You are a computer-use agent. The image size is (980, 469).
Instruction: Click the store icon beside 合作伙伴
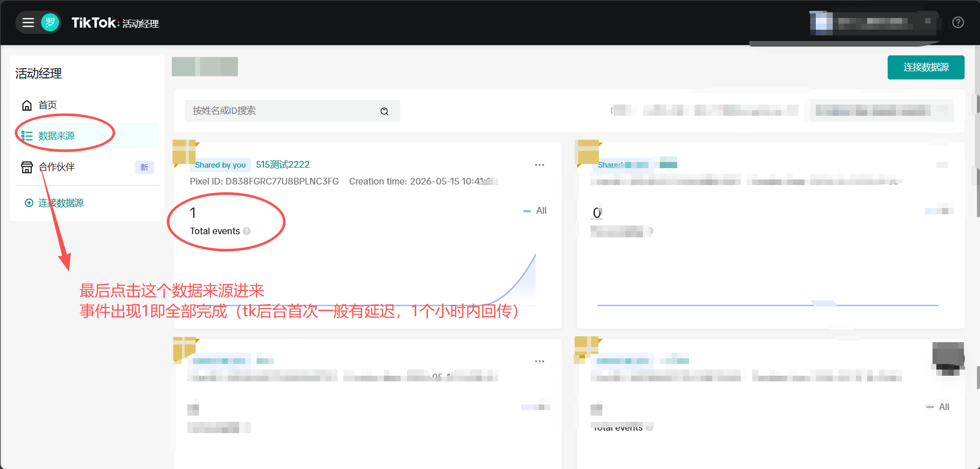[27, 167]
